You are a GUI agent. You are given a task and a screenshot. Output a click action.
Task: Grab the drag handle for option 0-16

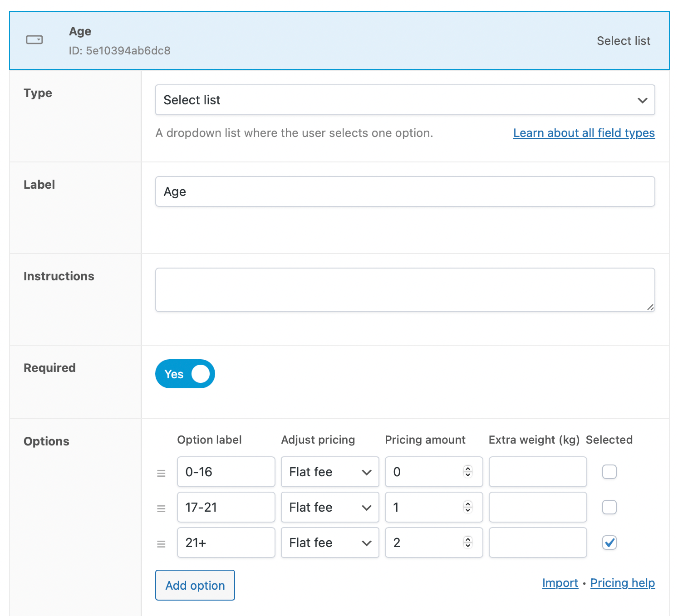coord(161,472)
